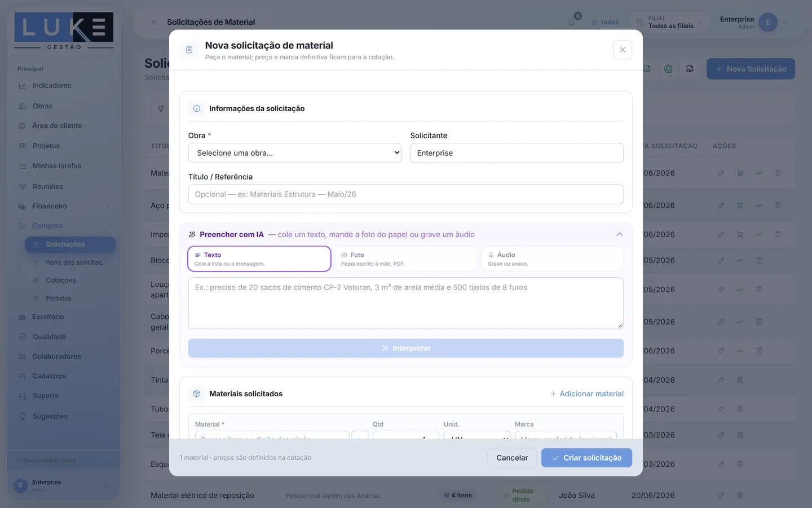
Task: Click the Solicitante field
Action: tap(517, 153)
